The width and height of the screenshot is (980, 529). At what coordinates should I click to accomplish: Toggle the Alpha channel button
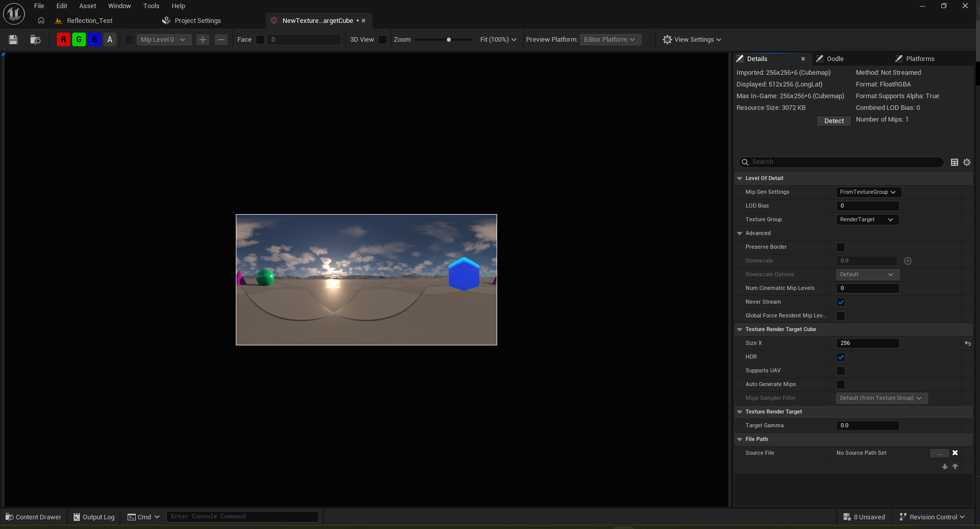coord(110,40)
